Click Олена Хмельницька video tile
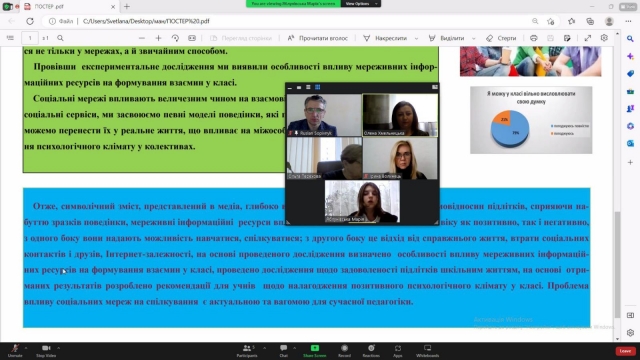Viewport: 640px width, 360px height. (400, 115)
